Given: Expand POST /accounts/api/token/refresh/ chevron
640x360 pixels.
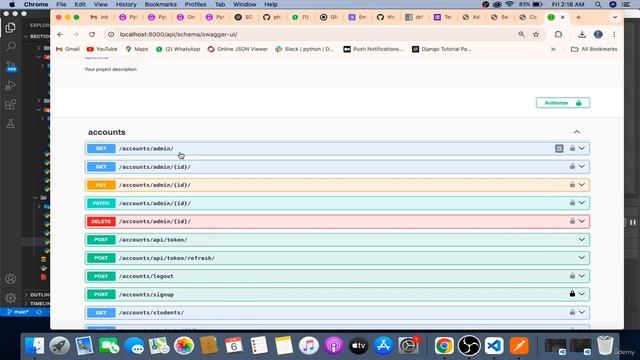Looking at the screenshot, I should pyautogui.click(x=582, y=258).
